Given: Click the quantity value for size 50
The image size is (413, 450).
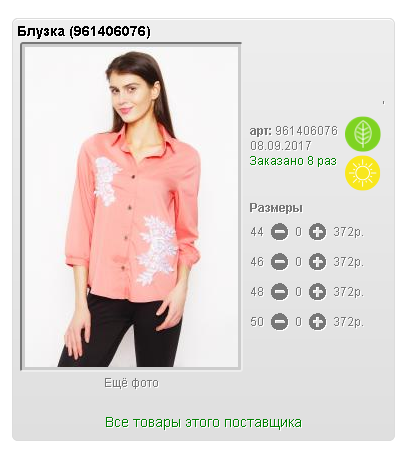Looking at the screenshot, I should 298,322.
